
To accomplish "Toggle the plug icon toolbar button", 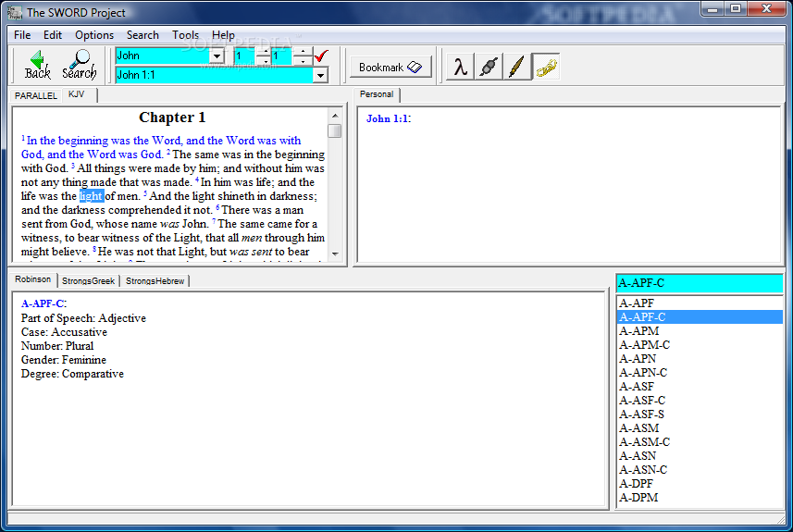I will click(489, 67).
